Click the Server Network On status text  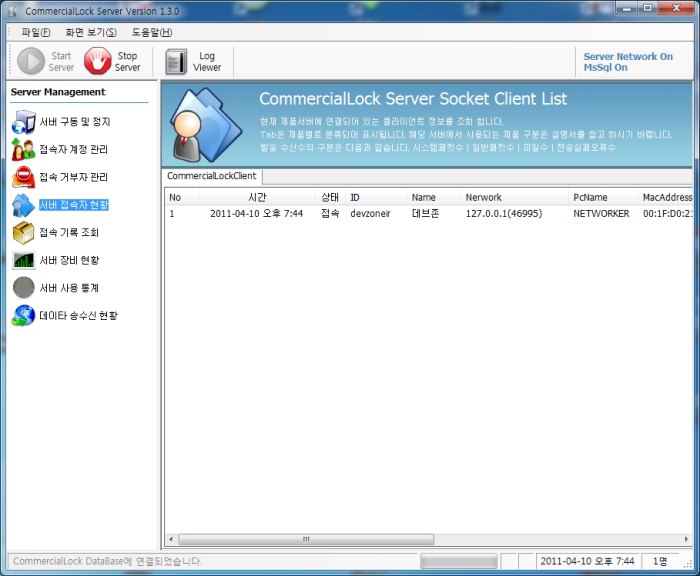(x=628, y=57)
